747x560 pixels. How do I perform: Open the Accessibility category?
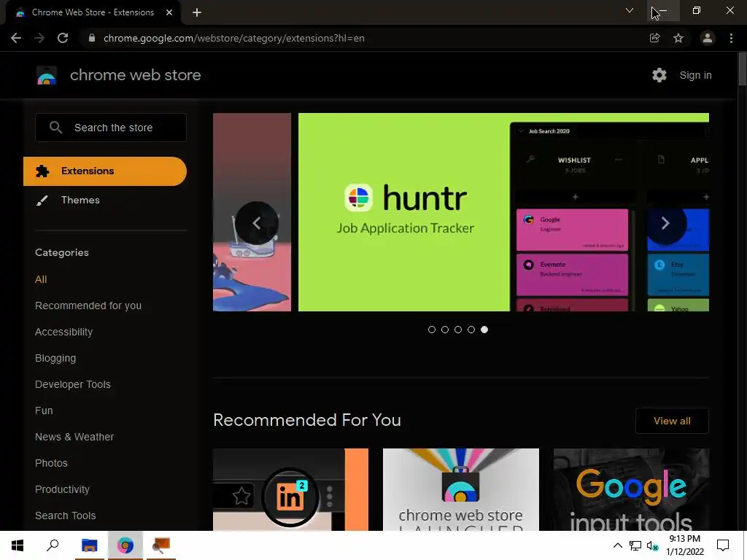pos(64,332)
